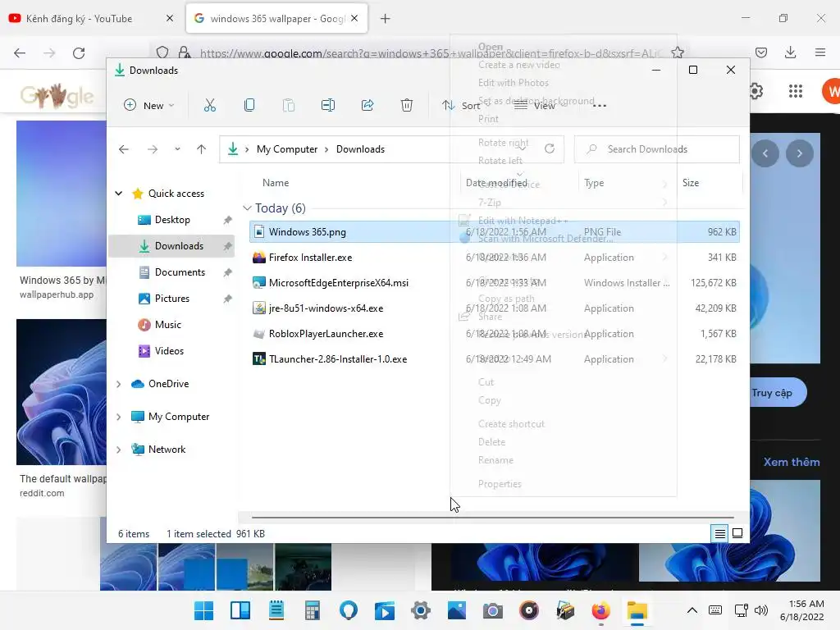Open the New item dropdown
Image resolution: width=840 pixels, height=630 pixels.
point(149,106)
